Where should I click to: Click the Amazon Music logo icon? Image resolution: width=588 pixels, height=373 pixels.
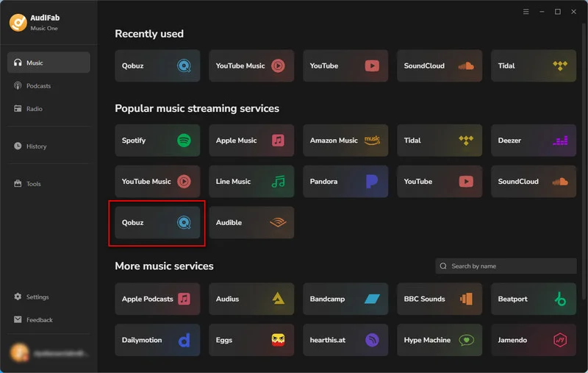click(372, 141)
